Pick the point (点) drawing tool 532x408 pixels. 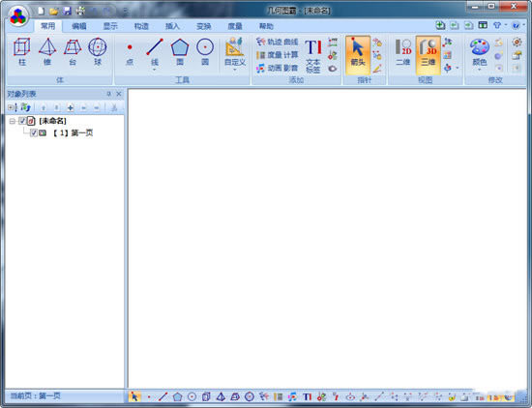[130, 52]
